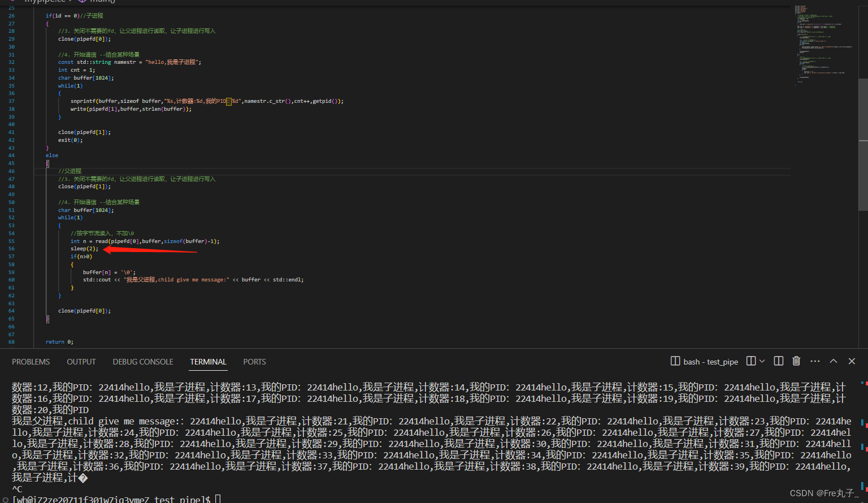Click line number 45 in the gutter
Viewport: 868px width, 503px height.
click(x=11, y=163)
